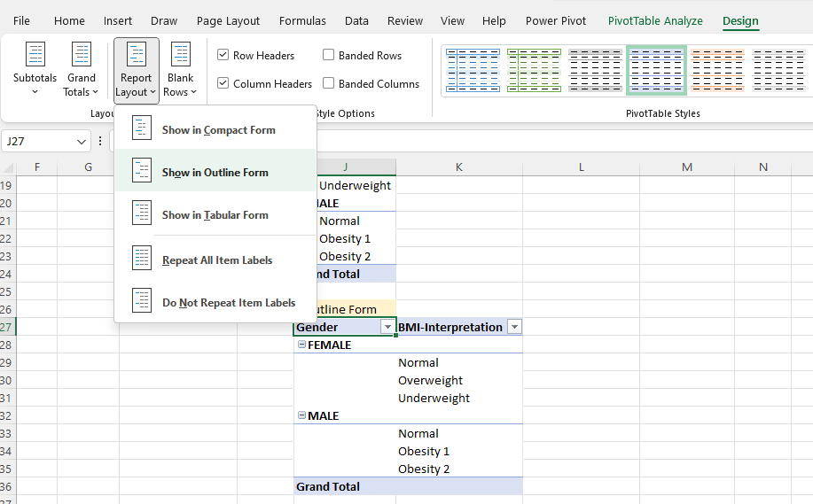Apply the highlighted light-blue PivotTable style
The height and width of the screenshot is (504, 813).
tap(656, 71)
